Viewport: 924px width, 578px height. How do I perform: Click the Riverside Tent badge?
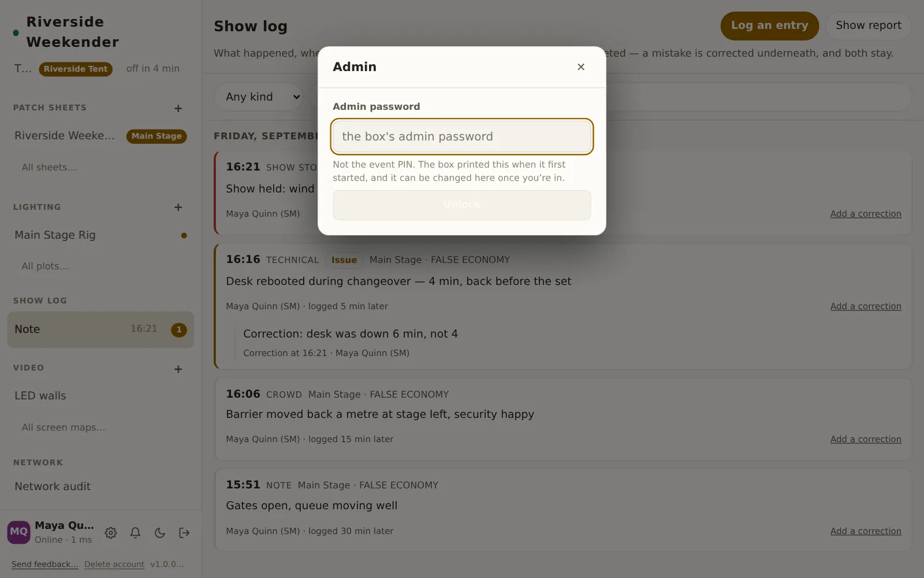pyautogui.click(x=76, y=69)
